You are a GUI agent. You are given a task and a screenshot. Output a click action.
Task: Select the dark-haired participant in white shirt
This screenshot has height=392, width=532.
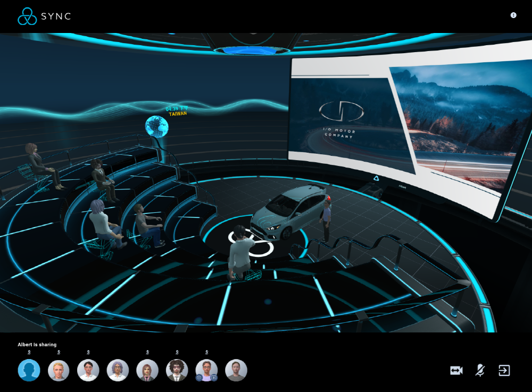[88, 370]
